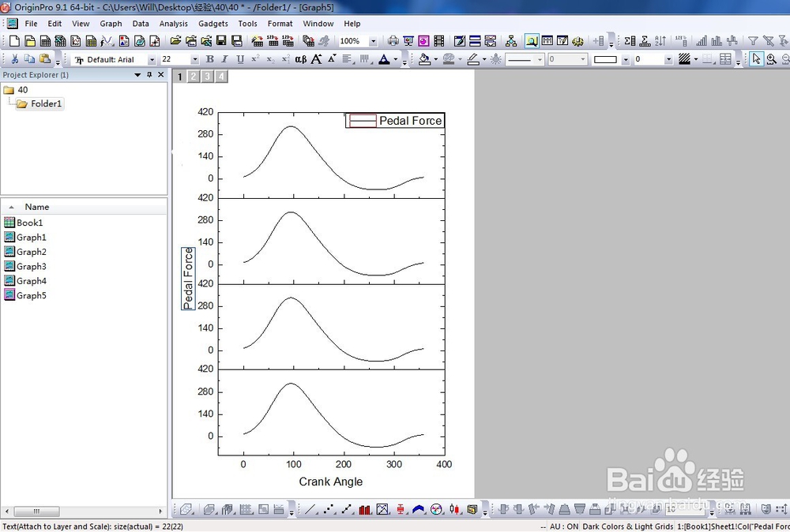Select the Pointer arrow tool
Viewport: 790px width, 532px height.
coord(756,59)
